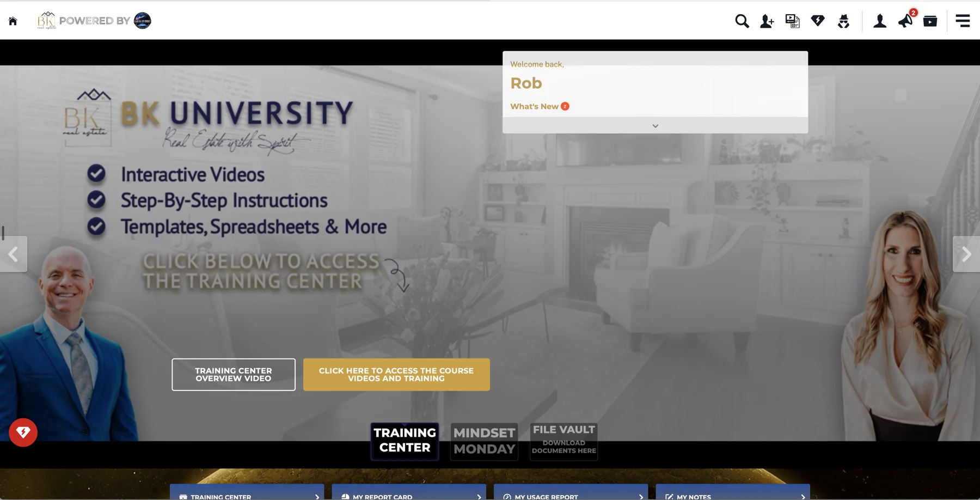The height and width of the screenshot is (500, 980).
Task: Expand the welcome panel chevron
Action: click(x=655, y=126)
